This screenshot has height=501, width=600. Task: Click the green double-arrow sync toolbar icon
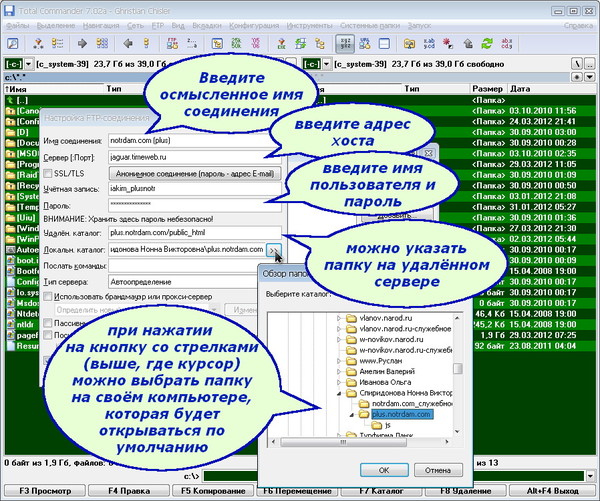coord(300,43)
